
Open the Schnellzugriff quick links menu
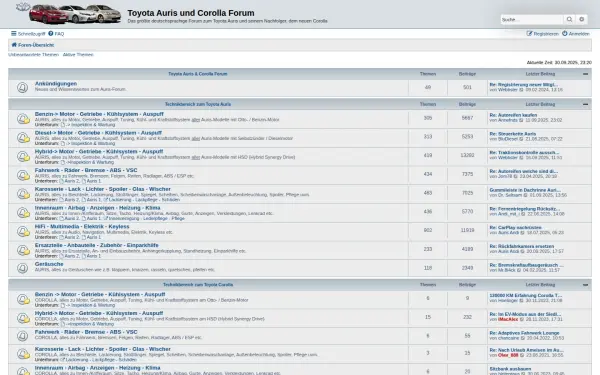pos(28,34)
